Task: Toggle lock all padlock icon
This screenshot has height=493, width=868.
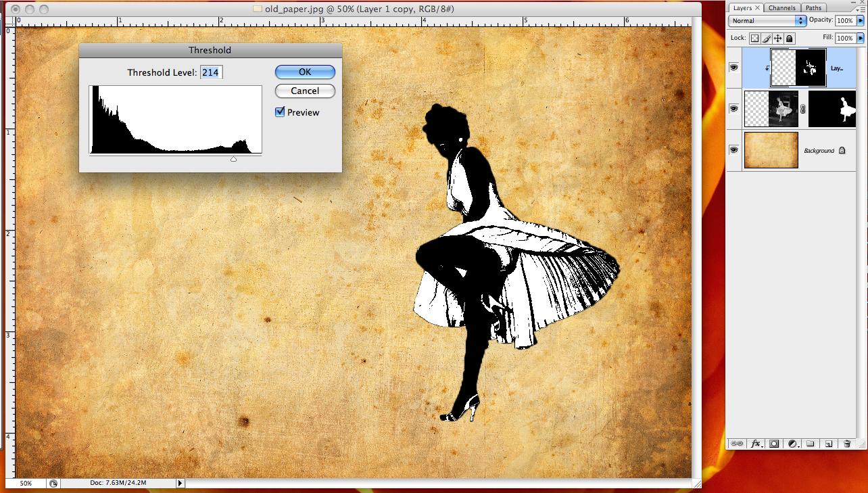Action: pos(789,39)
